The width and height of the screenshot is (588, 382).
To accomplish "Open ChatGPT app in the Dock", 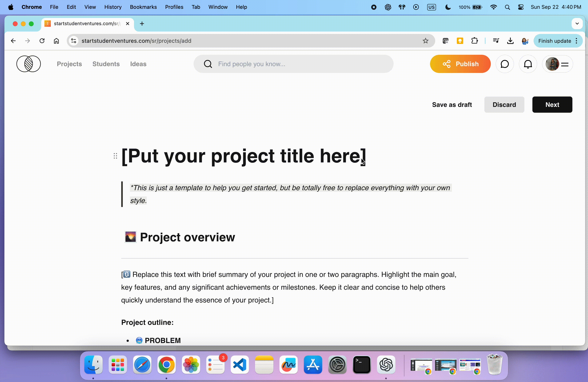I will 386,364.
